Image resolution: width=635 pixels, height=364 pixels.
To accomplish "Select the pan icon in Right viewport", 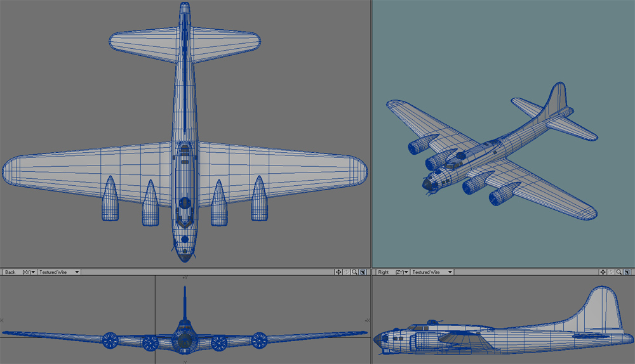I will pyautogui.click(x=603, y=272).
